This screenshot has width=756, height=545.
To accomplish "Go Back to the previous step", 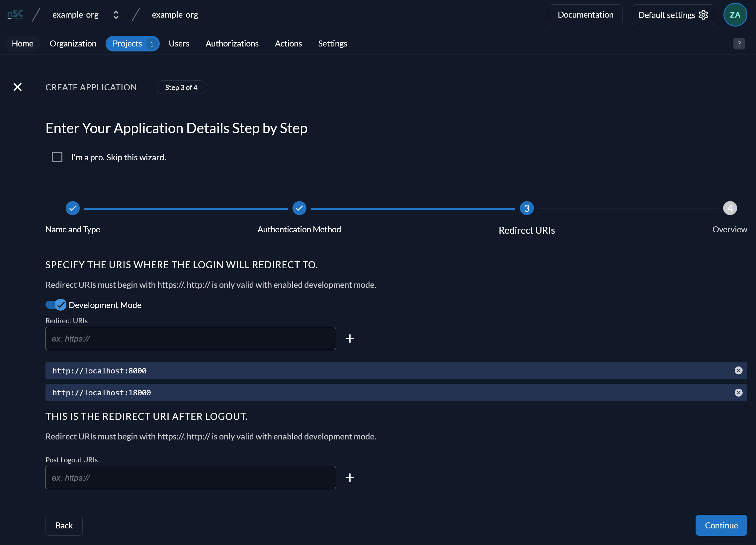I will [x=64, y=525].
